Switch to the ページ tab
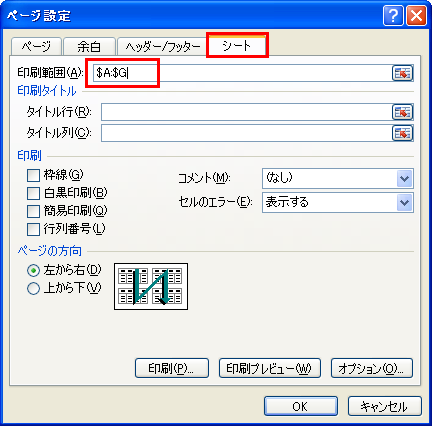 [x=36, y=46]
